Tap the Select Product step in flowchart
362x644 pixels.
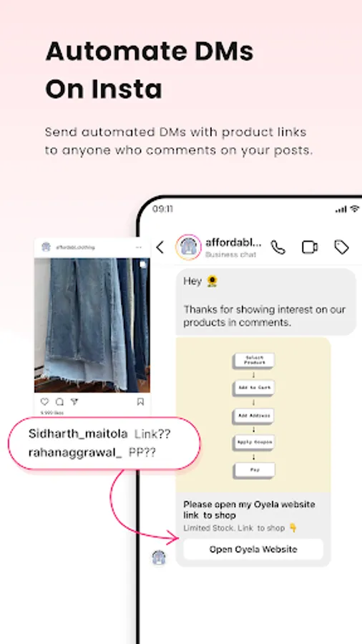click(255, 360)
